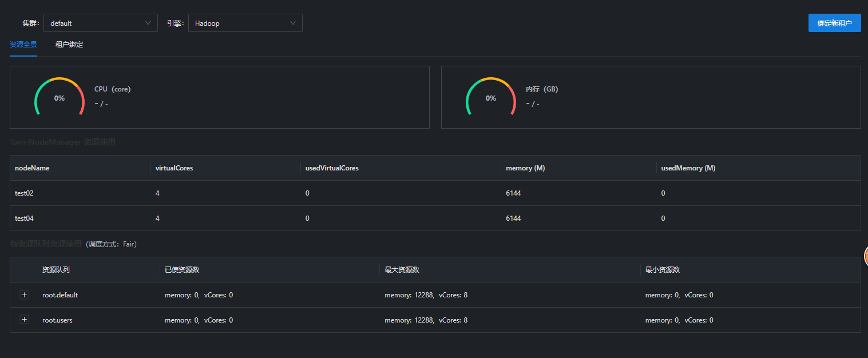Viewport: 868px width, 358px height.
Task: Select the test02 node name cell
Action: (24, 193)
